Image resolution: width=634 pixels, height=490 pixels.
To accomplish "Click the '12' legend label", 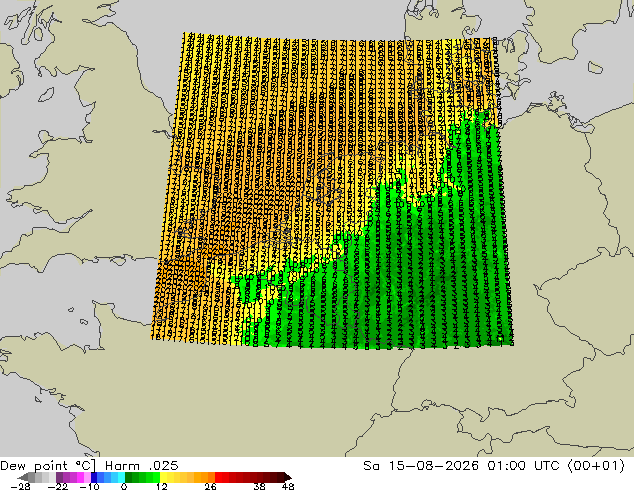I will [x=162, y=486].
